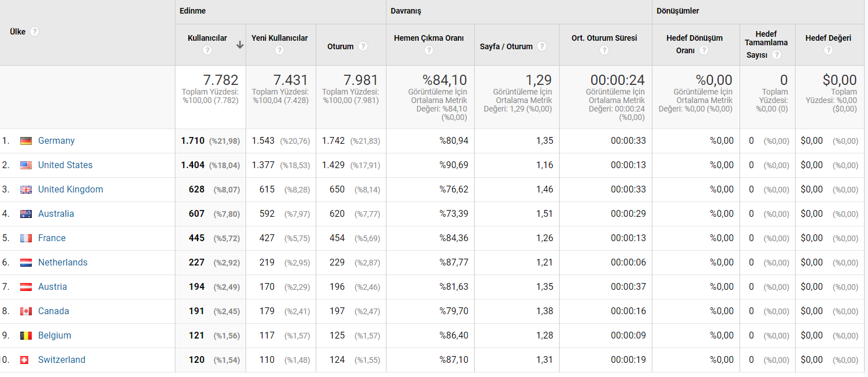Sort by Yeni Kullanıcılar column header
This screenshot has height=377, width=868.
280,38
